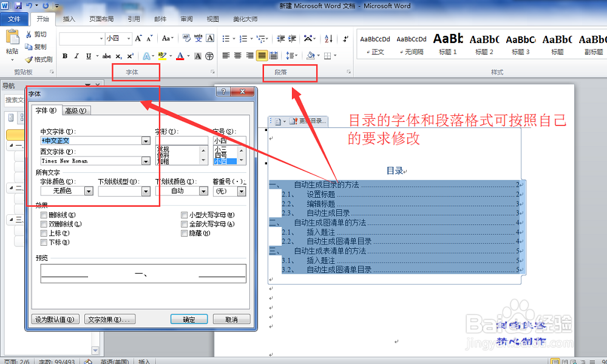Click the 取消 Cancel button
Image resolution: width=607 pixels, height=364 pixels.
(x=231, y=320)
